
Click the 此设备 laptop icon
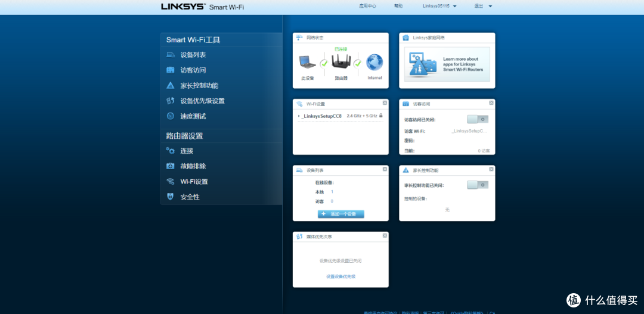307,62
